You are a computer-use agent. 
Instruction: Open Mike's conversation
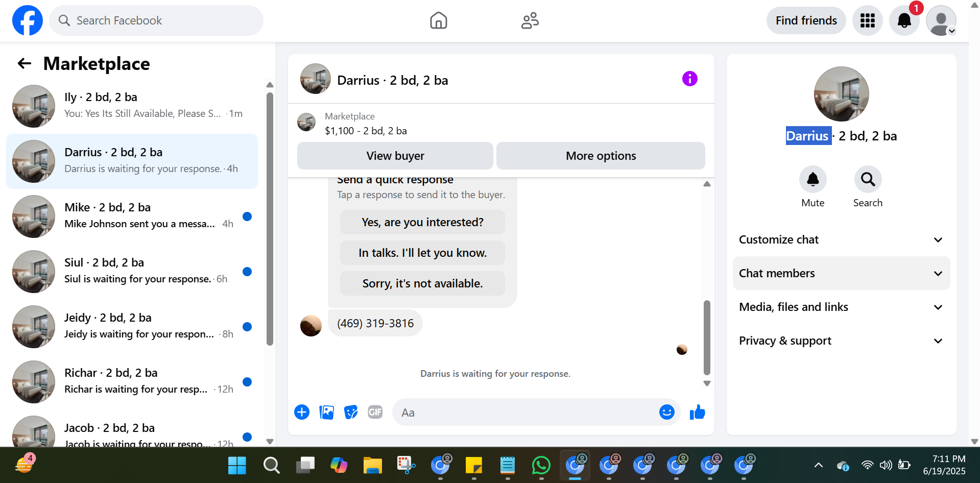(132, 216)
